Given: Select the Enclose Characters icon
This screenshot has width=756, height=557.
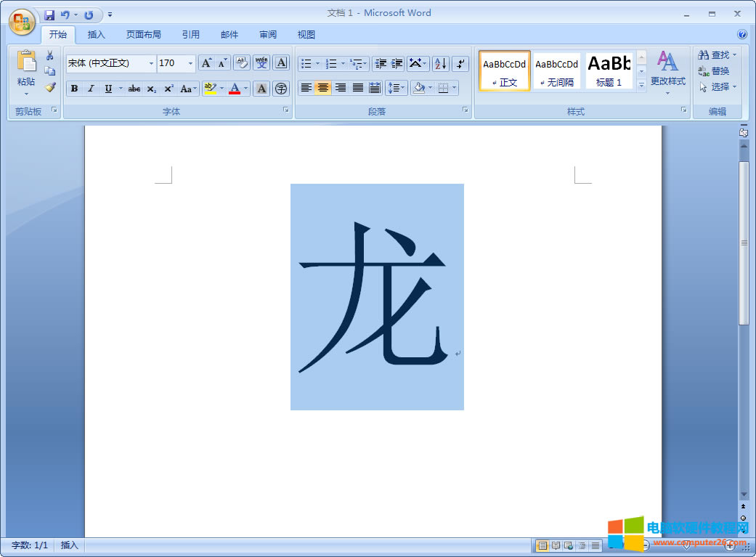Looking at the screenshot, I should (281, 88).
